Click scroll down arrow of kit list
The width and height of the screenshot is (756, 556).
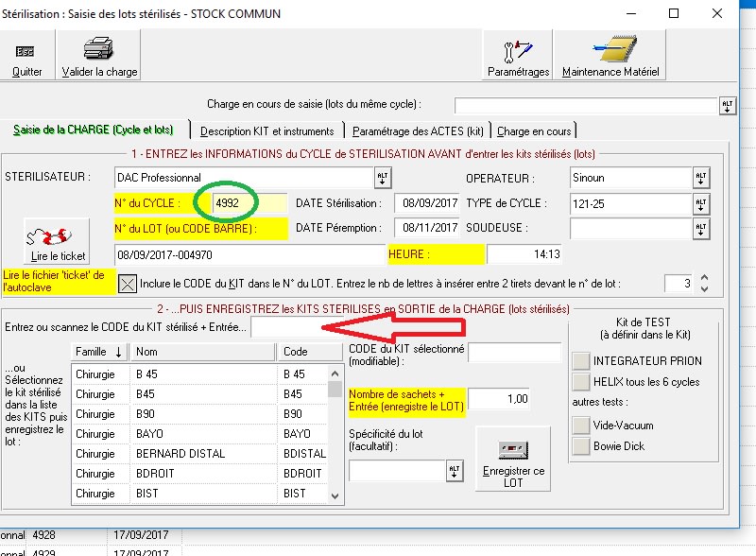[335, 496]
